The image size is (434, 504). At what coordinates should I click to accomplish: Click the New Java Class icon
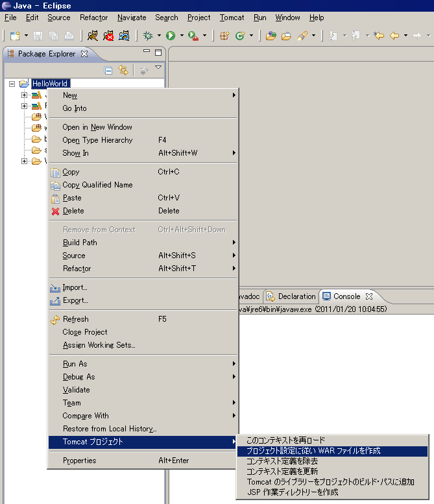(x=240, y=36)
